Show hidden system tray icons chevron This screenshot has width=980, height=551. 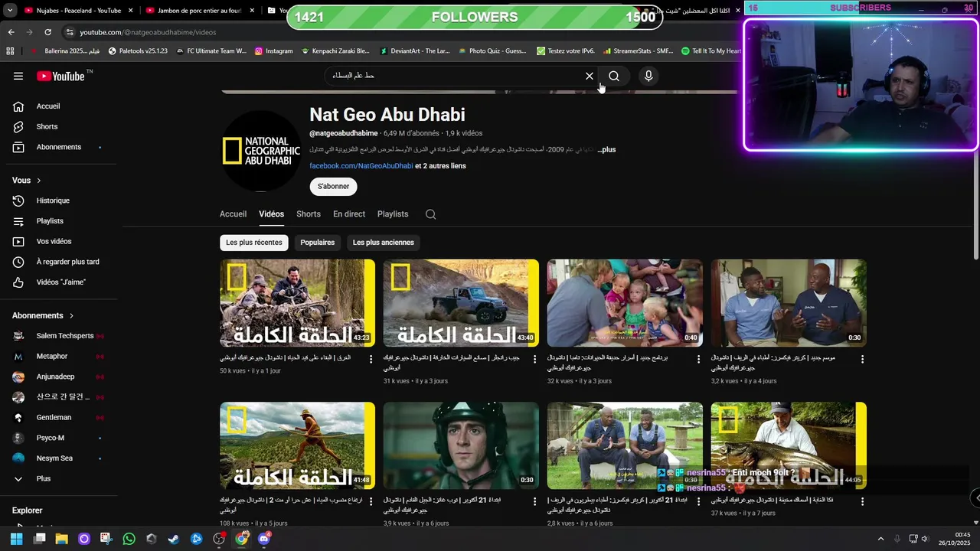coord(880,539)
